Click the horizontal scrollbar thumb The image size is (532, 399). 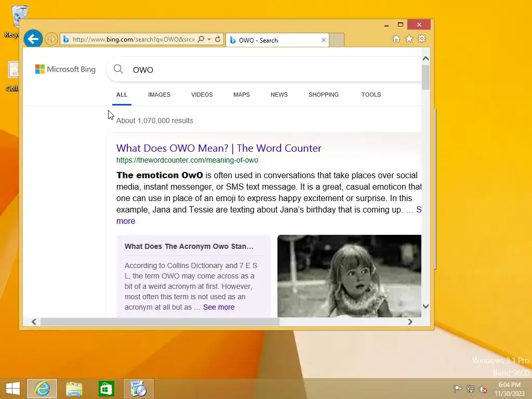(x=160, y=322)
